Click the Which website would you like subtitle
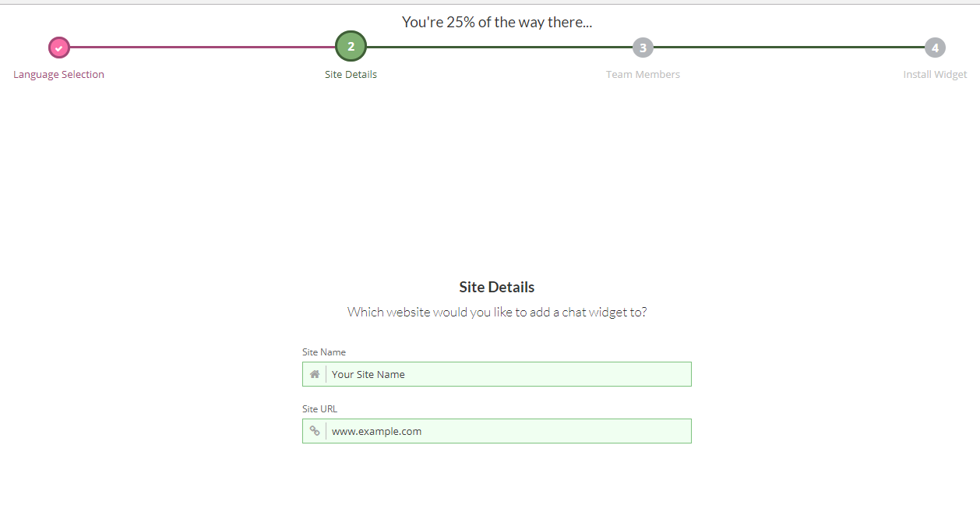 pyautogui.click(x=497, y=313)
